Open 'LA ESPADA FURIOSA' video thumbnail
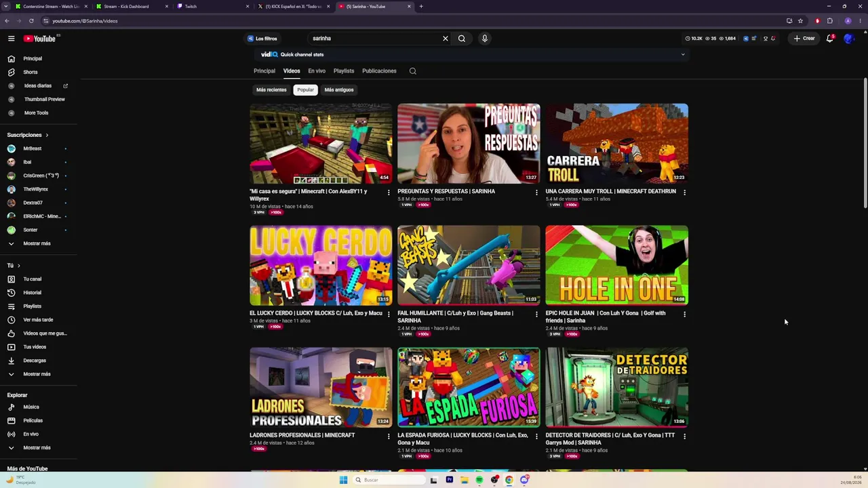The width and height of the screenshot is (868, 488). (x=469, y=388)
